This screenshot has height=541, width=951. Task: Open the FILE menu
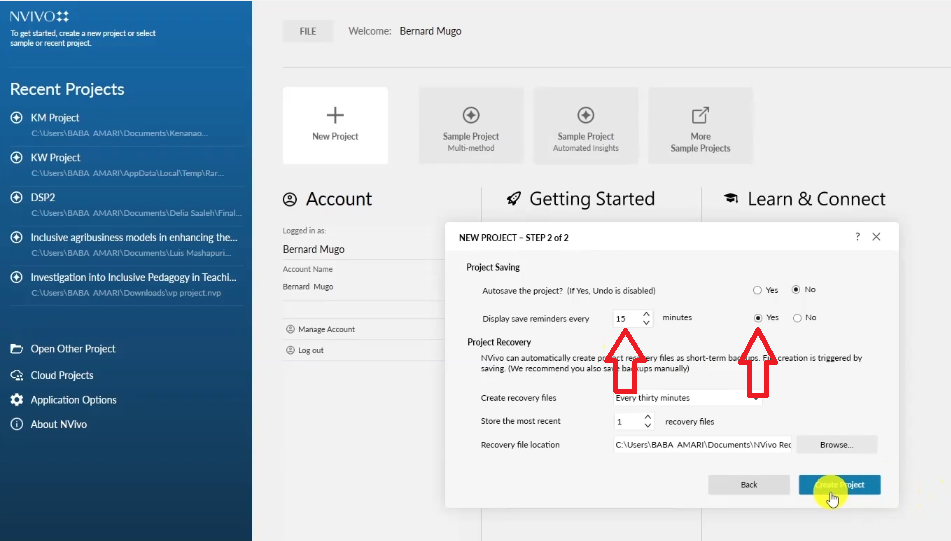click(308, 31)
